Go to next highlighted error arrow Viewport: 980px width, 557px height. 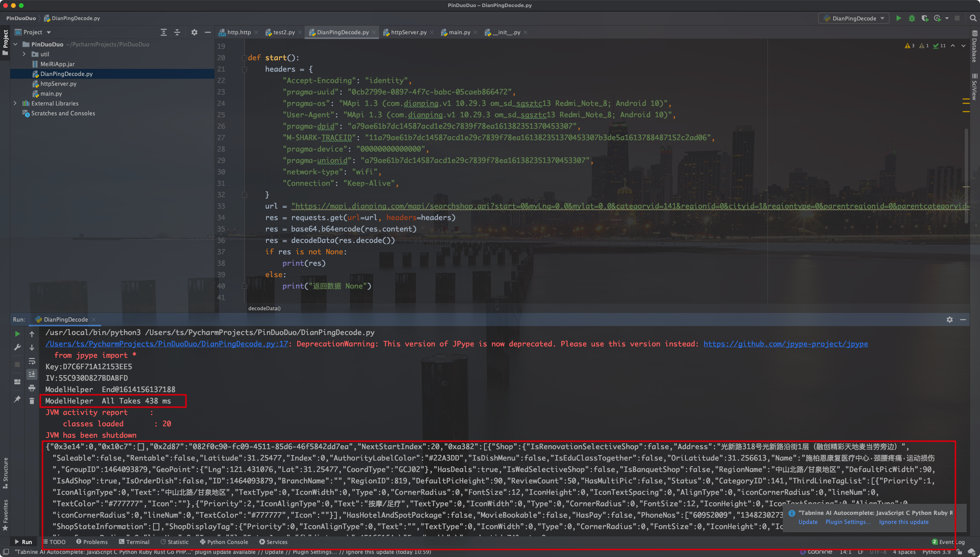click(x=963, y=46)
